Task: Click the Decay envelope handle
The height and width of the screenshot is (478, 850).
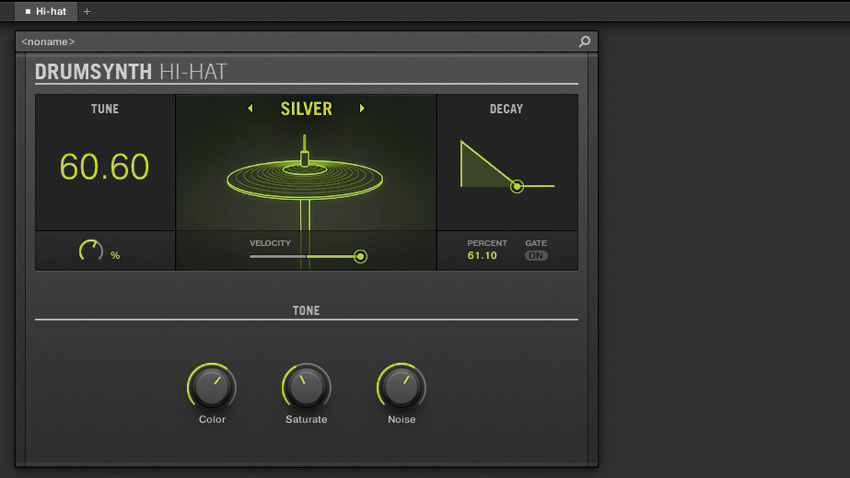Action: (x=517, y=186)
